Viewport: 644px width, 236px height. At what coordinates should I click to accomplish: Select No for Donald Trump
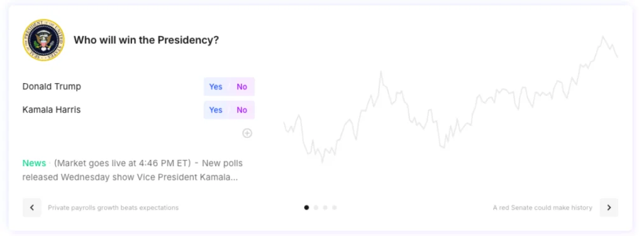(x=242, y=86)
